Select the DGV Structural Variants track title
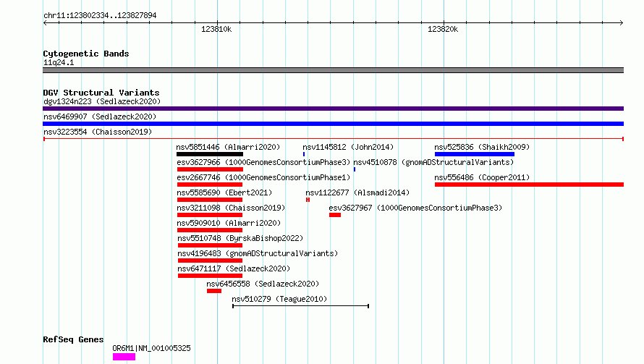This screenshot has width=644, height=364. pos(101,93)
